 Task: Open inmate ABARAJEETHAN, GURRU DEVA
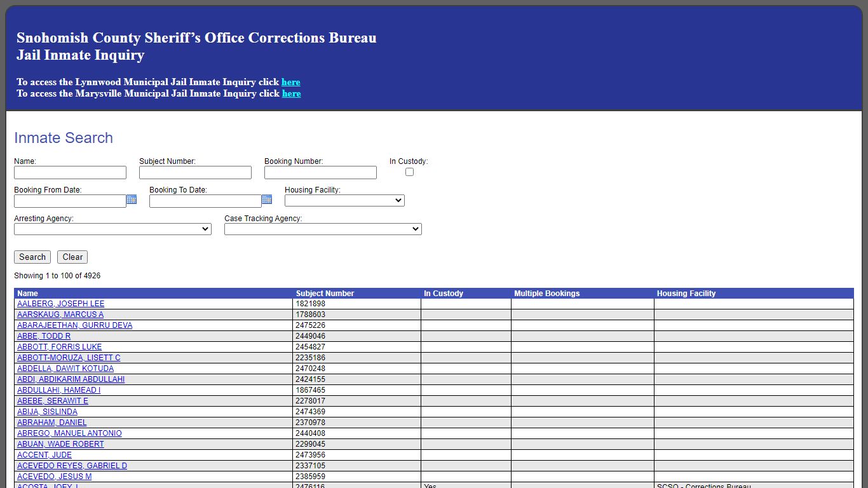[75, 325]
